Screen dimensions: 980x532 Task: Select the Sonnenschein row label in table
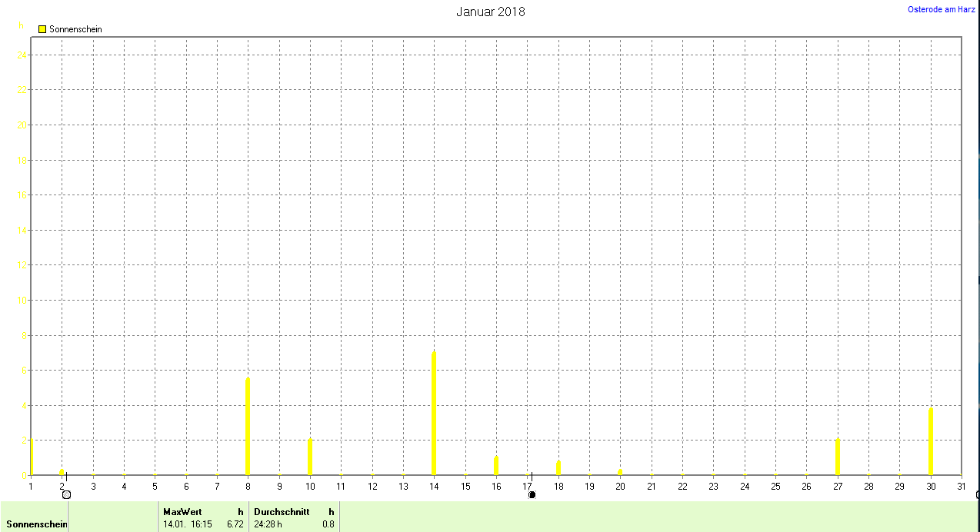(36, 524)
